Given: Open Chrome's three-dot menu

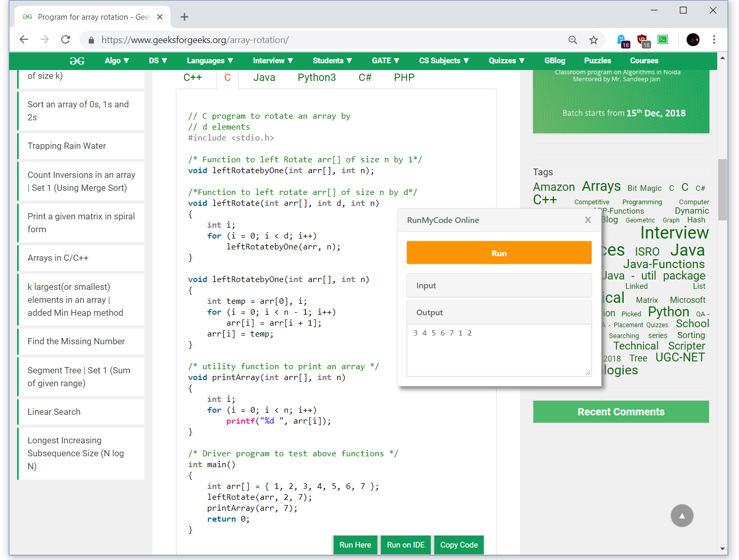Looking at the screenshot, I should pyautogui.click(x=714, y=40).
